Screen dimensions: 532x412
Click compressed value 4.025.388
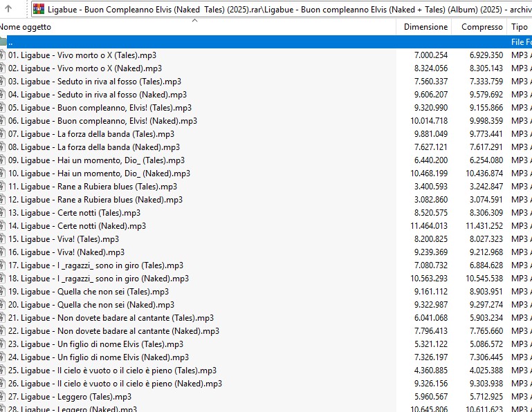point(486,371)
